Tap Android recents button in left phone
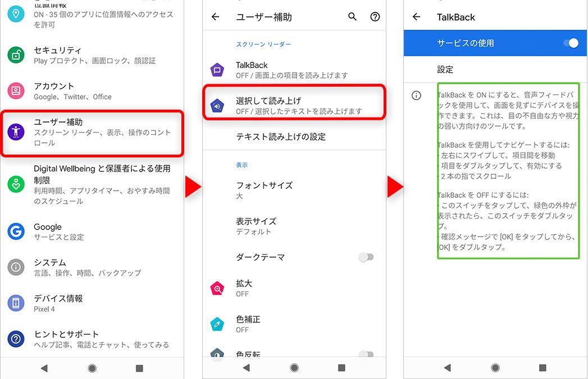This screenshot has height=379, width=588. [139, 368]
